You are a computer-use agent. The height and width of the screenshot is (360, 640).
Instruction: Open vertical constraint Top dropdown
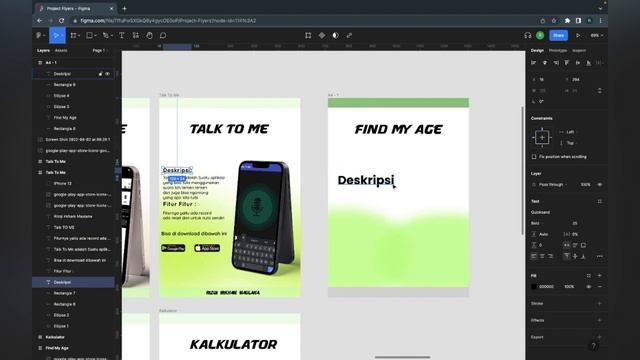570,143
